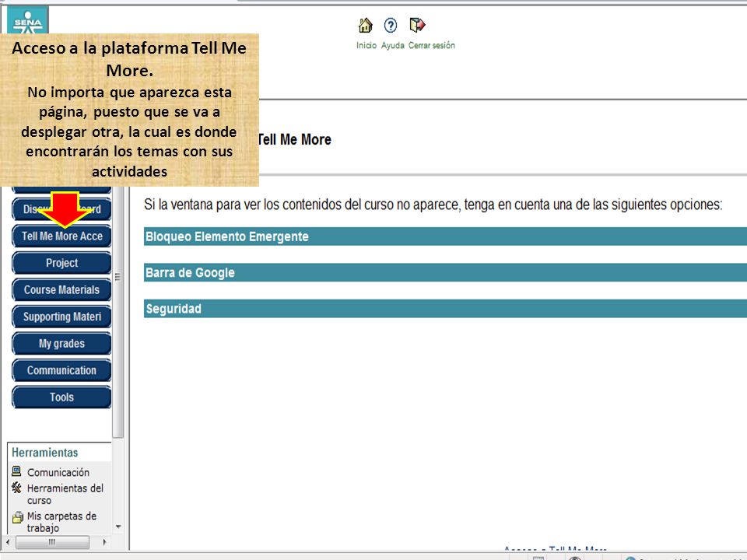Click the Cerrar sesión door icon
The width and height of the screenshot is (747, 560).
tap(417, 25)
